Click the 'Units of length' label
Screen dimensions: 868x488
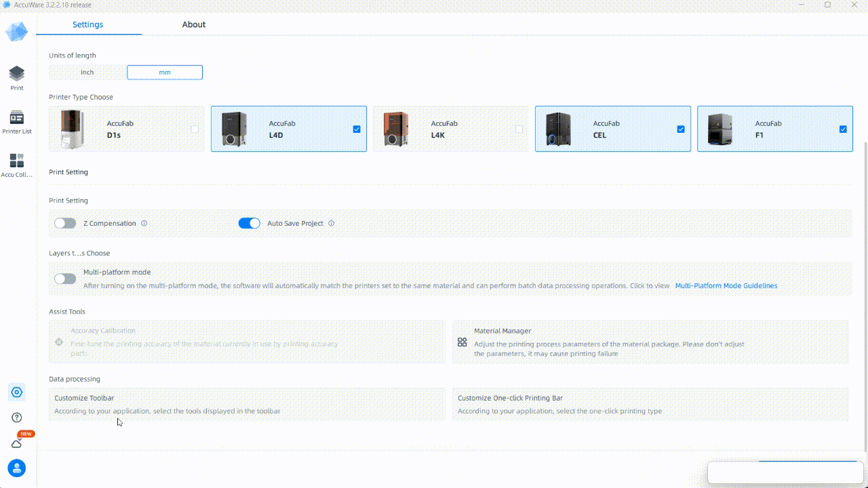pyautogui.click(x=73, y=56)
